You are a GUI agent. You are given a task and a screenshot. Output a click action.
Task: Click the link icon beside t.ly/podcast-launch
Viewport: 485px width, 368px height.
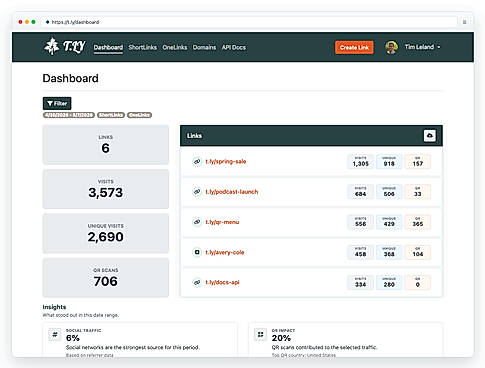(197, 192)
